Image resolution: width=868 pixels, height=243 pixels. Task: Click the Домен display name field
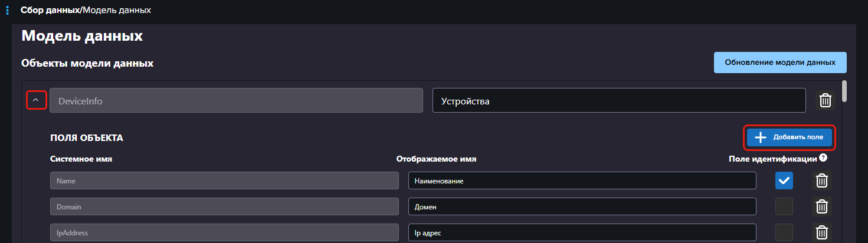(582, 206)
